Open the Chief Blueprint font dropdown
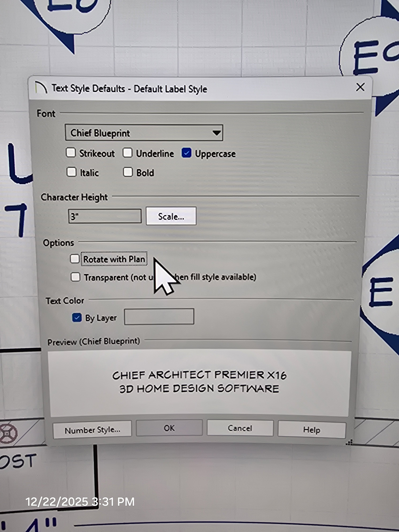This screenshot has width=399, height=532. (144, 133)
